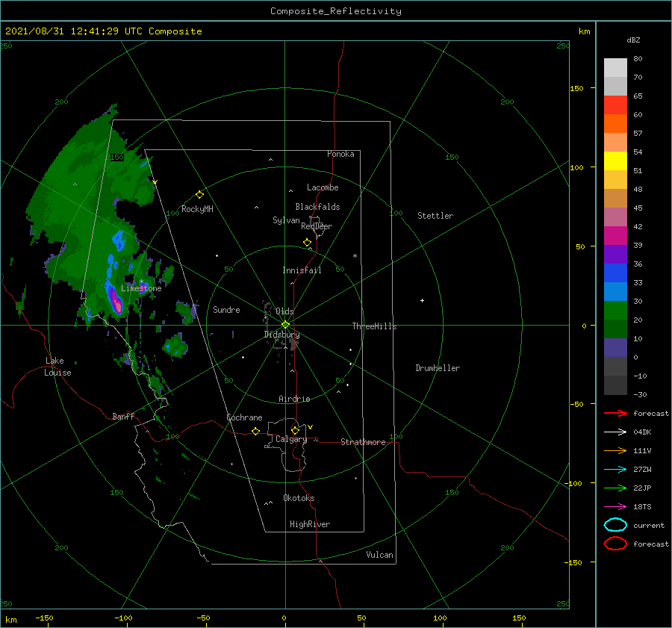Click the Innisfail town label
672x628 pixels.
(x=302, y=270)
